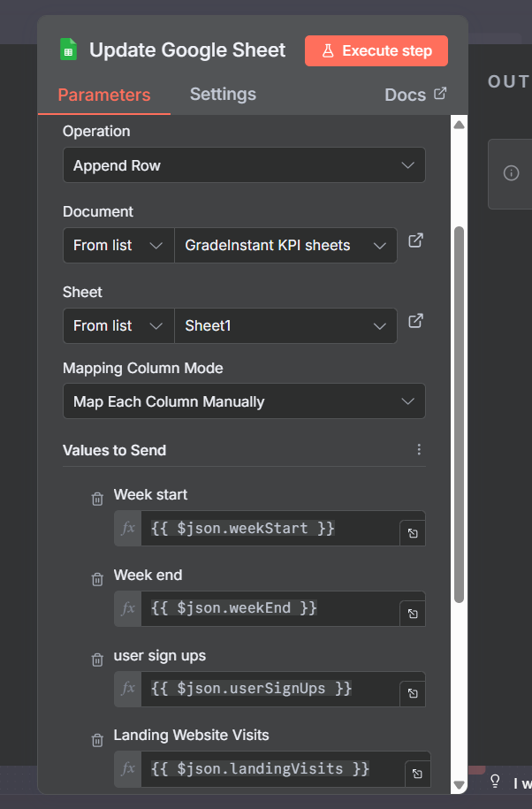Remove the user sign ups field
The image size is (532, 809).
97,660
